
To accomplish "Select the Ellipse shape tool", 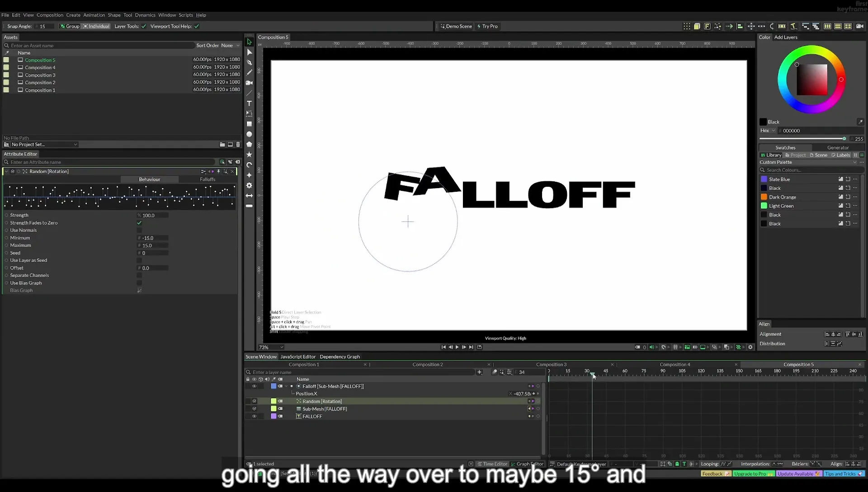I will 249,134.
